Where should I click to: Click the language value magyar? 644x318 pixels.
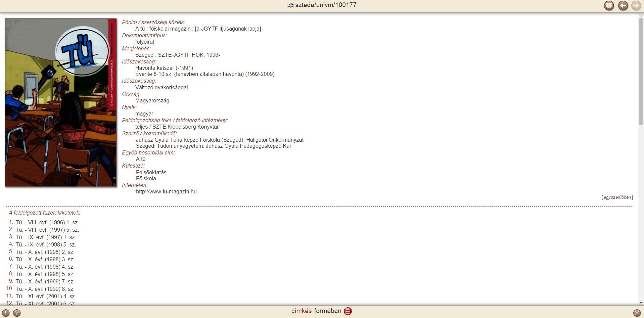click(144, 114)
